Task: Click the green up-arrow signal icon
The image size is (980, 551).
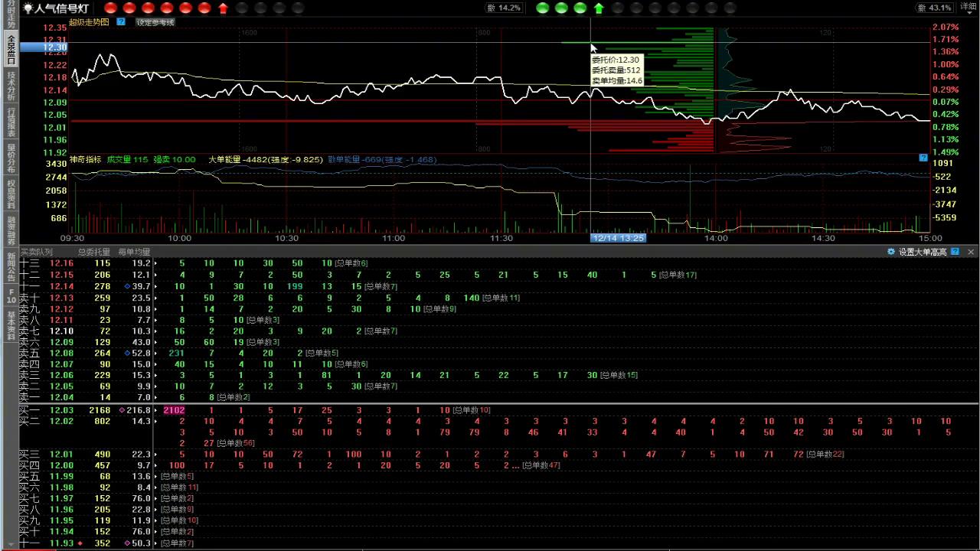Action: [x=599, y=8]
